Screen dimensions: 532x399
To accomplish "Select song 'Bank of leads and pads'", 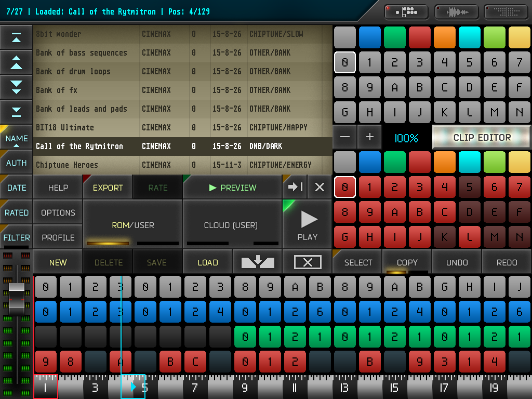I will (182, 109).
